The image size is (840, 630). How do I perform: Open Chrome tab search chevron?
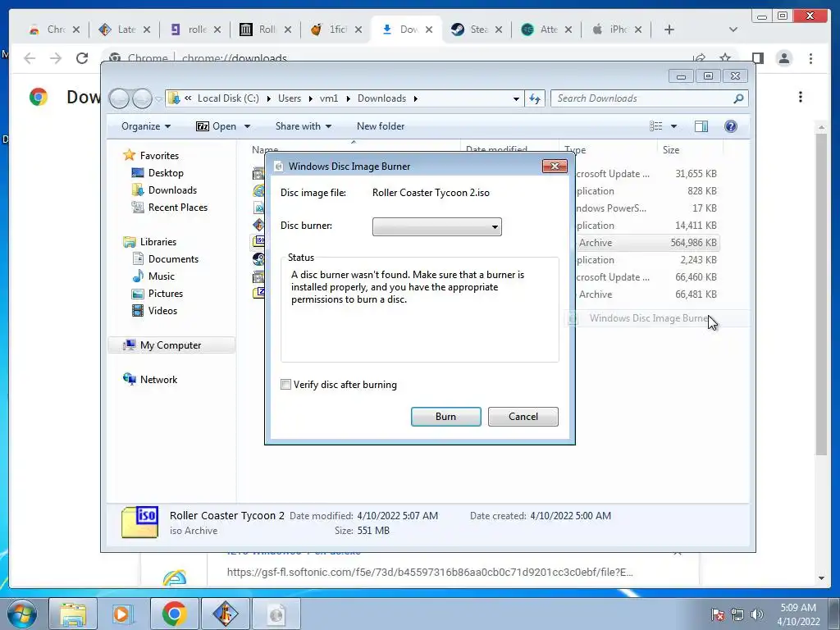point(733,30)
